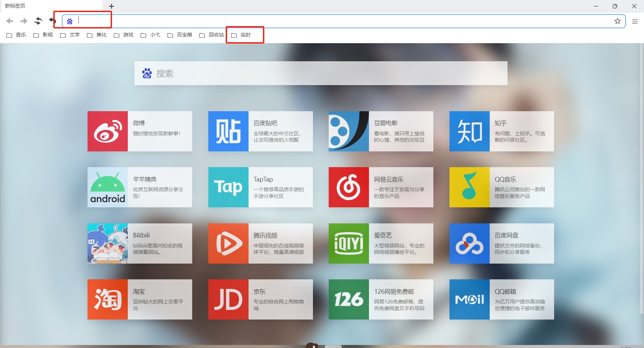Open the Baidu Tieba logo tile

(228, 131)
